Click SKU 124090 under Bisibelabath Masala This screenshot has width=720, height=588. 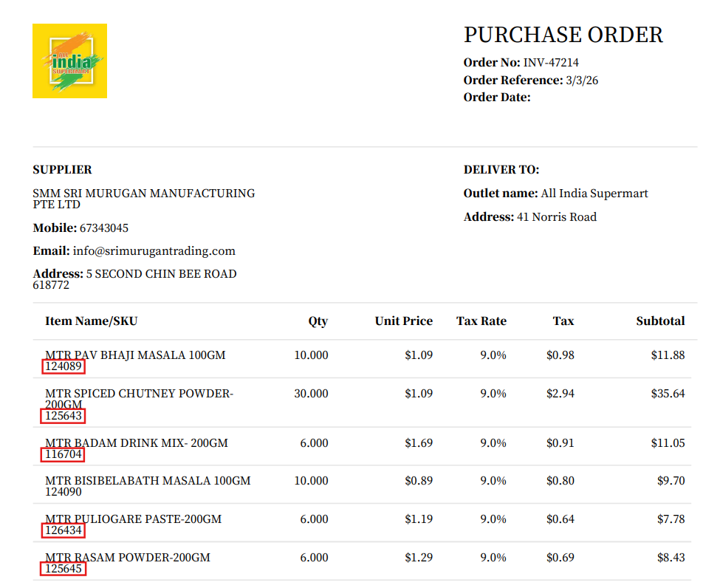pyautogui.click(x=64, y=492)
